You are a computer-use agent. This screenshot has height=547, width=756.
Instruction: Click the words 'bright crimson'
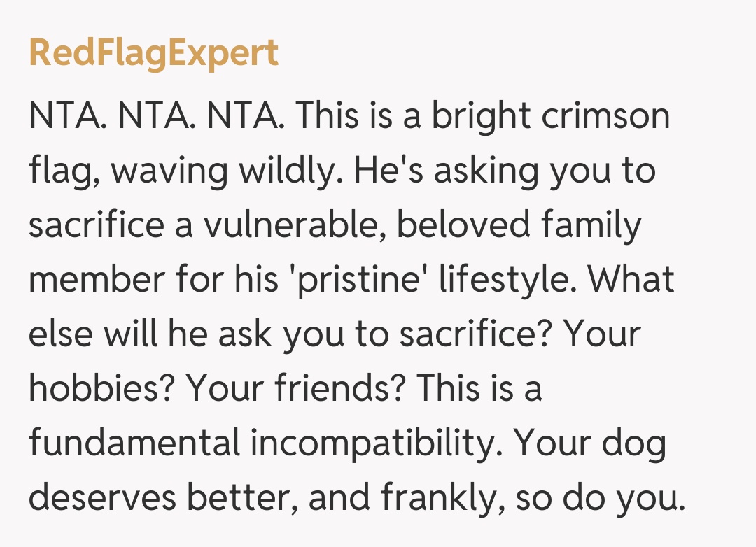[550, 117]
